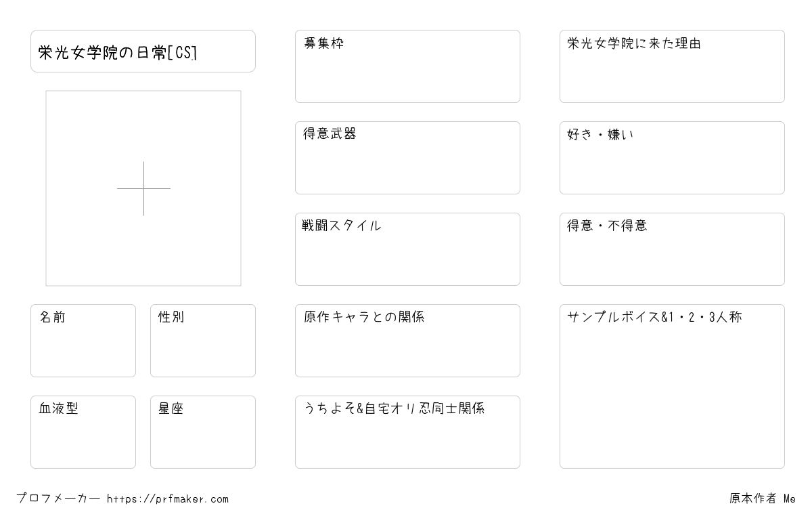The image size is (812, 508).
Task: Select the サンプルボイス sample voice box
Action: pos(672,386)
